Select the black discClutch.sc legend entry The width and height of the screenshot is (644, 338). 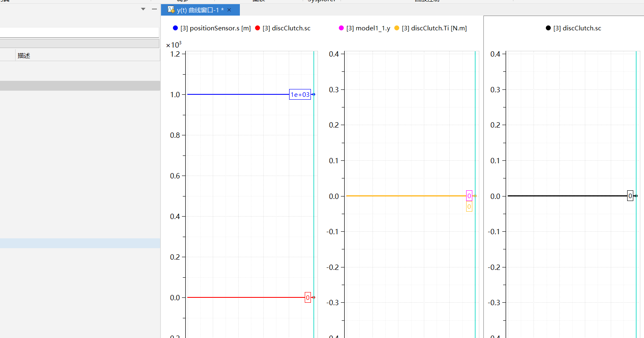click(x=574, y=28)
